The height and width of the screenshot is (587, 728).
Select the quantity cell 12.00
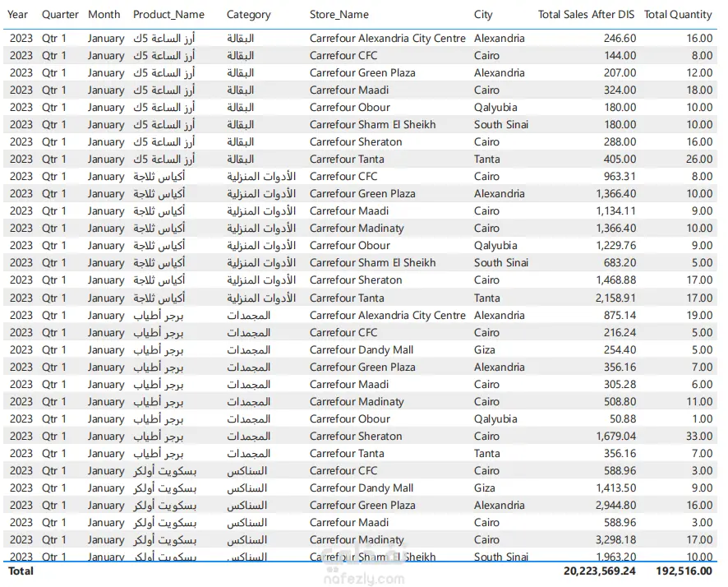699,72
